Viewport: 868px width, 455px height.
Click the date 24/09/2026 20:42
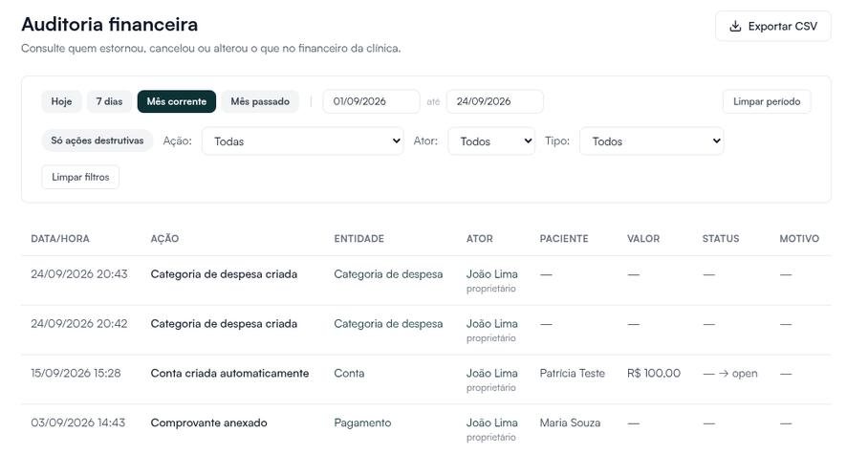(79, 324)
